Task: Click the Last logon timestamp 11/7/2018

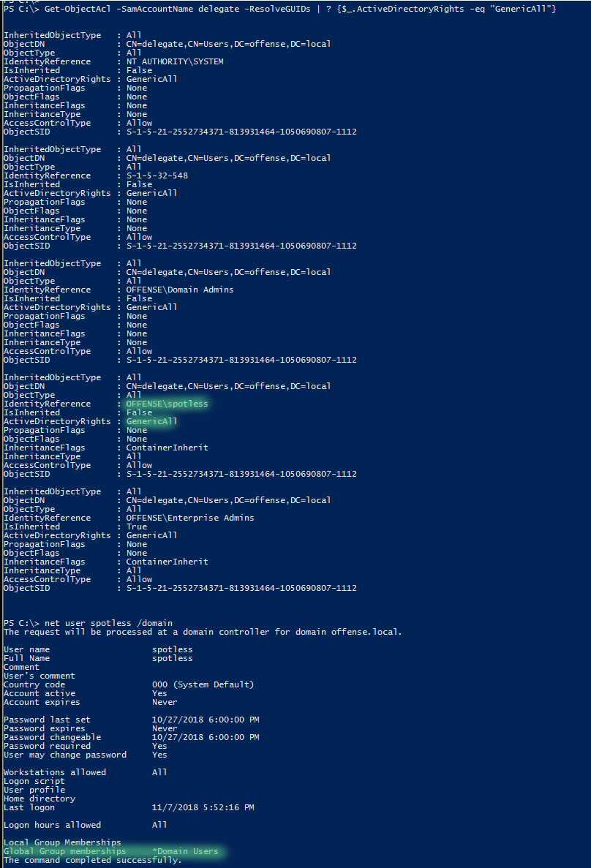Action: pyautogui.click(x=203, y=807)
